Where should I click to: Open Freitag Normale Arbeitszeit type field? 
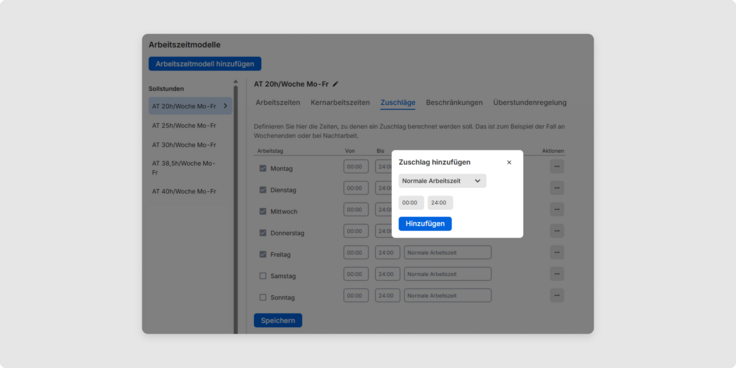point(448,253)
